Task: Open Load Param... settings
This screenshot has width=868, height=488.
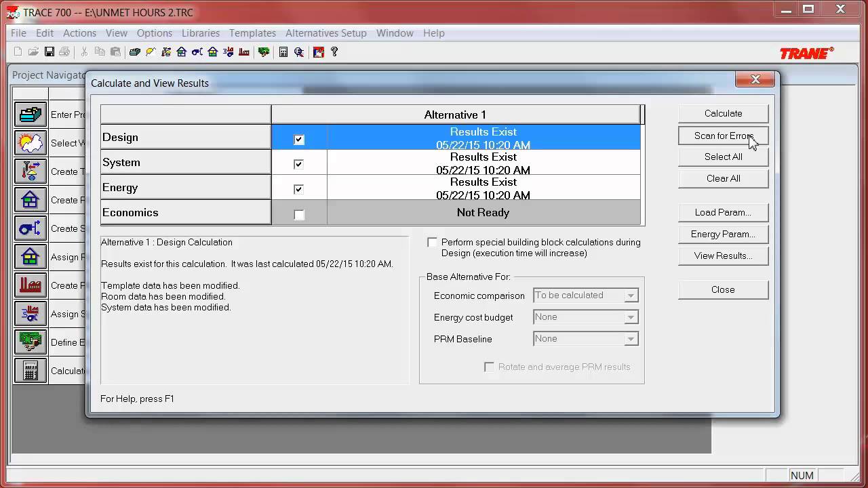Action: click(723, 212)
